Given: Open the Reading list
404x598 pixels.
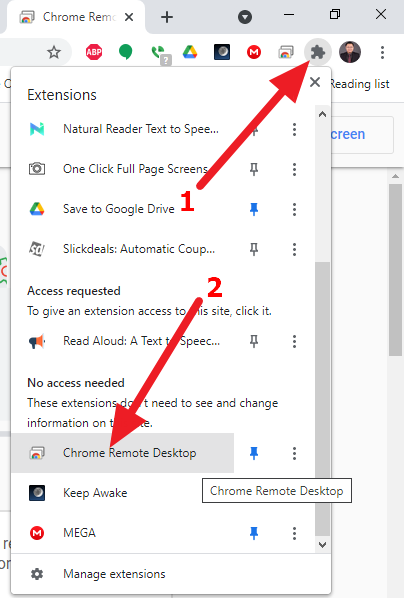Looking at the screenshot, I should [360, 84].
